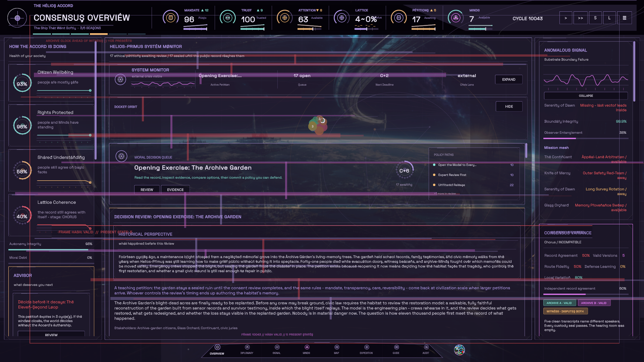Screen dimensions: 644x362
Task: Click the Attention resource icon
Action: point(284,17)
